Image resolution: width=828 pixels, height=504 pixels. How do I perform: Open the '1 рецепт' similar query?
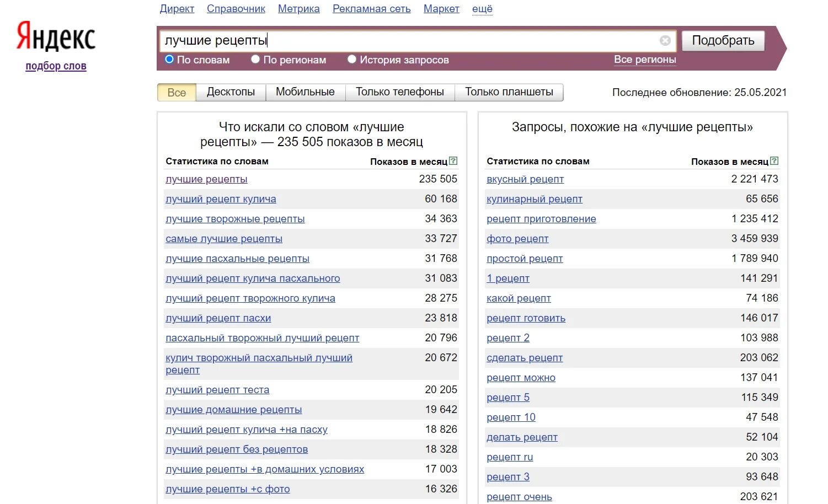point(508,278)
